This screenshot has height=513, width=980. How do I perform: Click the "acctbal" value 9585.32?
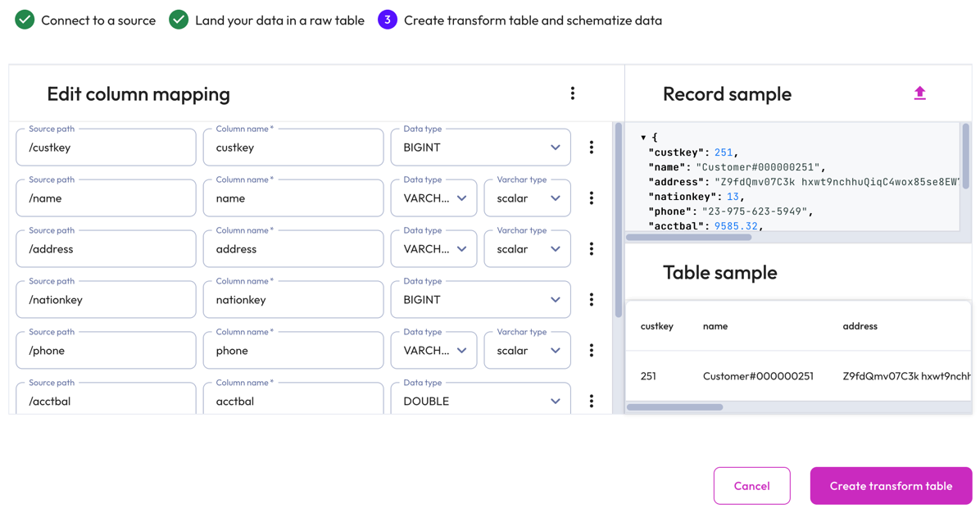(736, 226)
